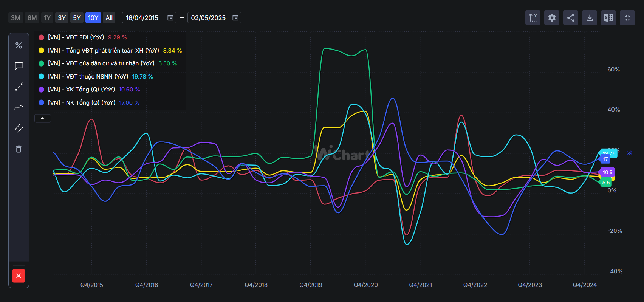Select the percent measurement tool in sidebar
This screenshot has width=644, height=302.
pos(19,46)
